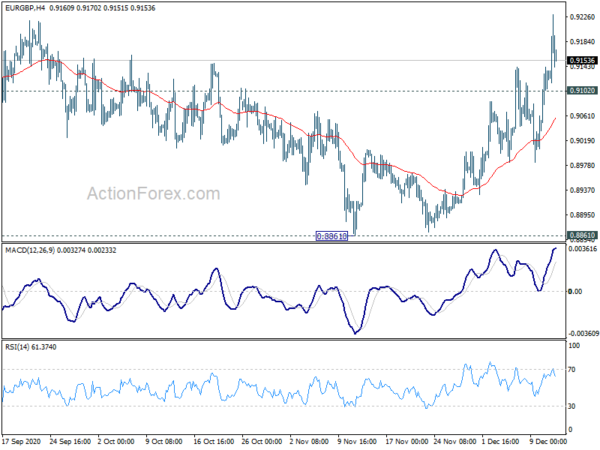Click the 17 Nov 00:00 time label
Screen dimensions: 600x450
407,441
